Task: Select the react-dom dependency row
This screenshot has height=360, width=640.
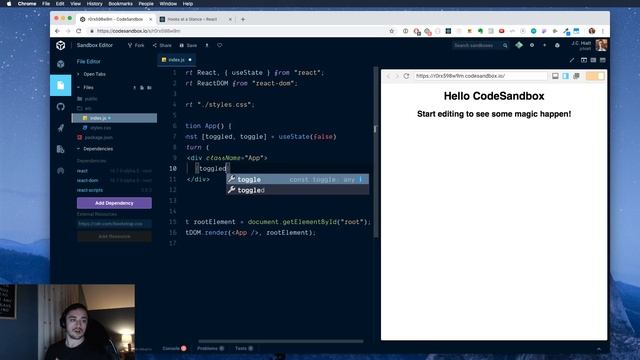Action: [x=114, y=180]
